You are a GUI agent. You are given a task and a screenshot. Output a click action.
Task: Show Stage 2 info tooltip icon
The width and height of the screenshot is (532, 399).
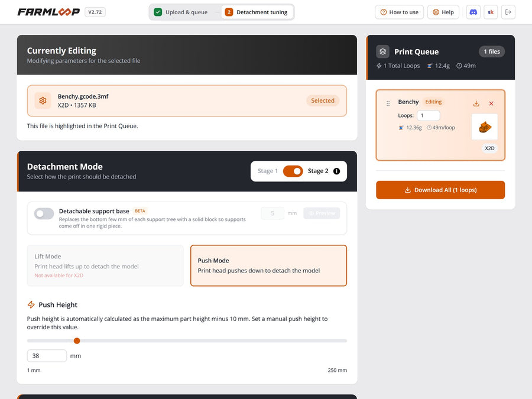(336, 171)
